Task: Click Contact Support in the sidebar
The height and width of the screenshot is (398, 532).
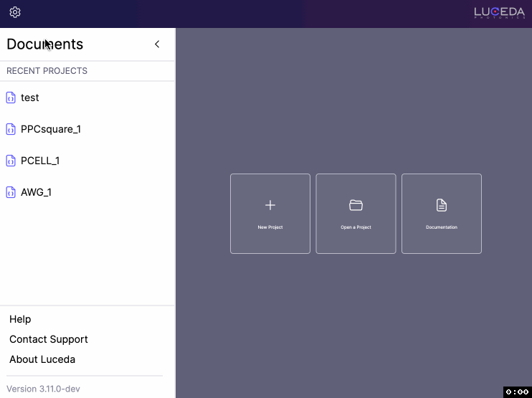Action: tap(49, 339)
